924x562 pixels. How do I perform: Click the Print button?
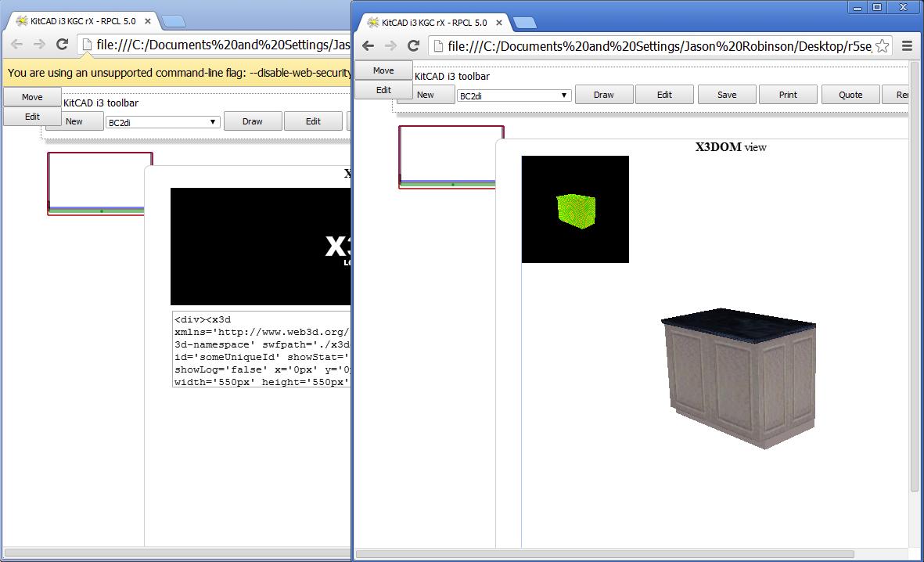pyautogui.click(x=789, y=95)
